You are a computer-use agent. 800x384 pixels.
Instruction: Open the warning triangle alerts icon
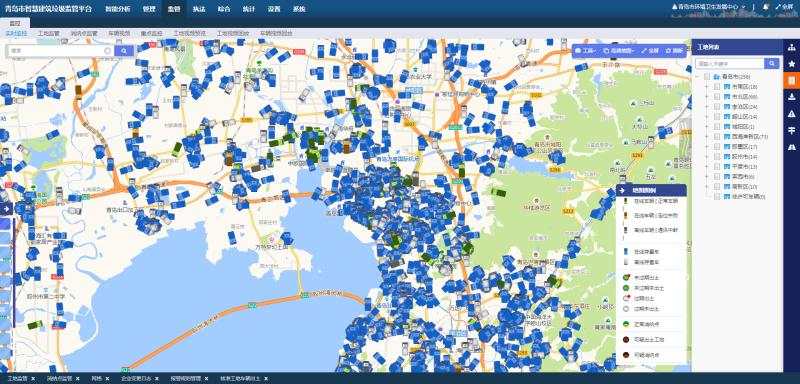coord(791,114)
